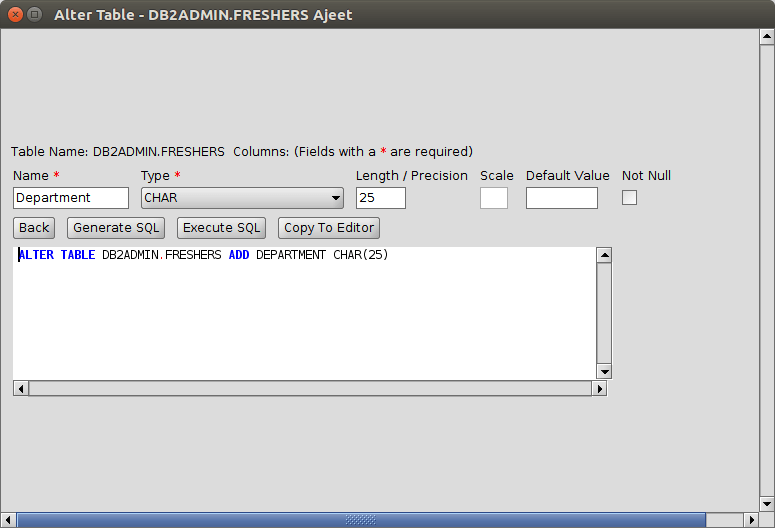Click the Length / Precision field
The height and width of the screenshot is (528, 775).
[x=381, y=198]
